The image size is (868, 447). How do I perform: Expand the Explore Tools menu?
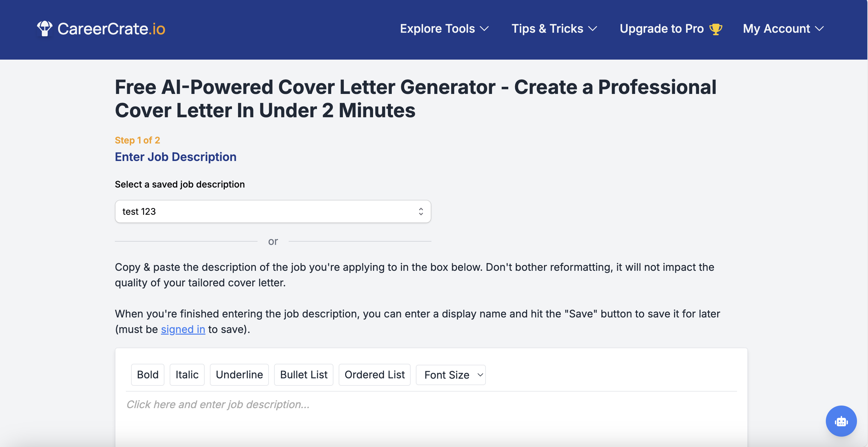[x=437, y=29]
